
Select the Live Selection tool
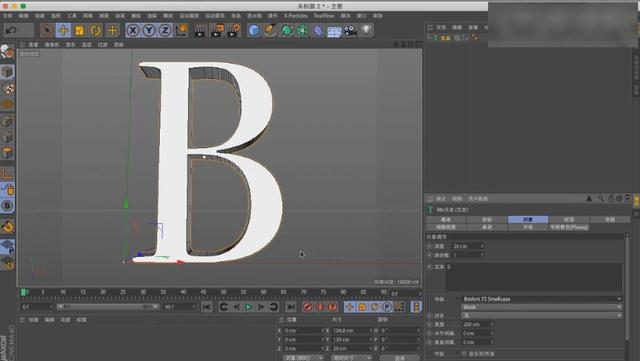47,30
